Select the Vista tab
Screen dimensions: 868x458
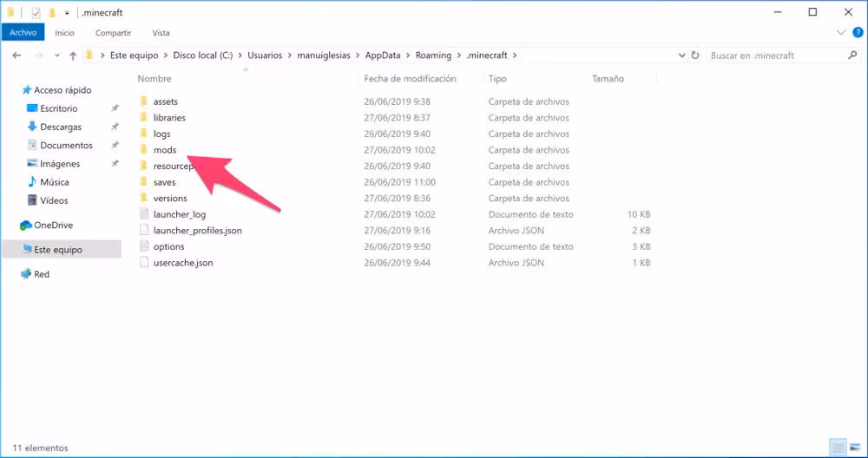(161, 33)
